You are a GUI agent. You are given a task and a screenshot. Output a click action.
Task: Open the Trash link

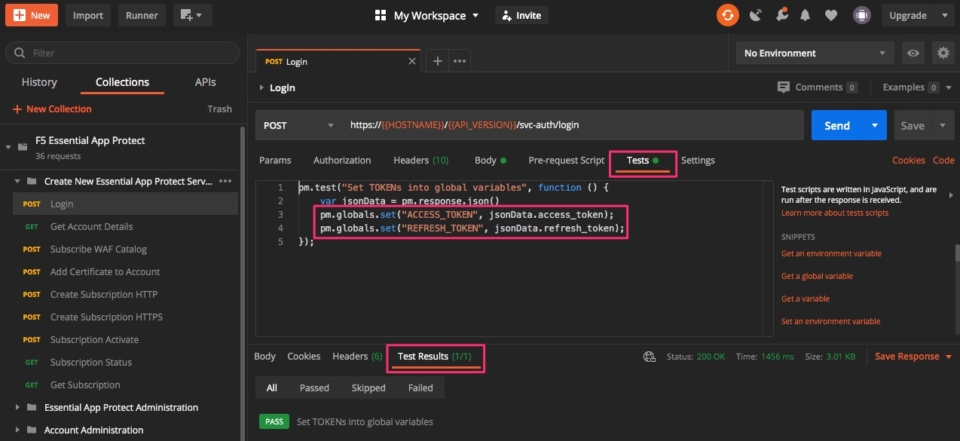point(220,109)
